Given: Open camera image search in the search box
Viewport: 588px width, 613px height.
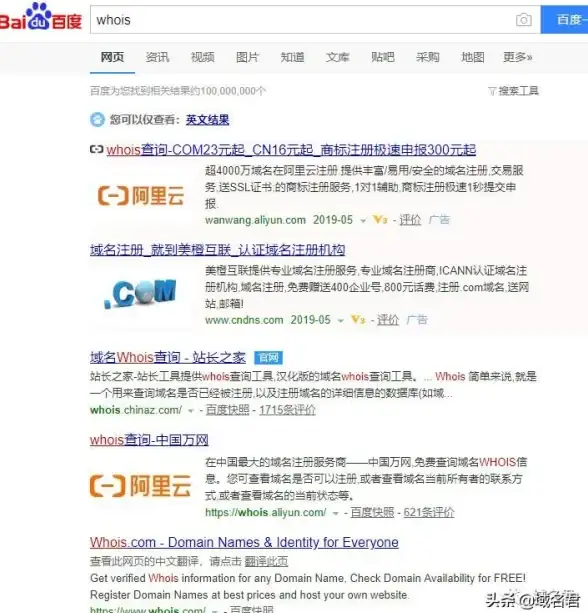Looking at the screenshot, I should (x=523, y=20).
